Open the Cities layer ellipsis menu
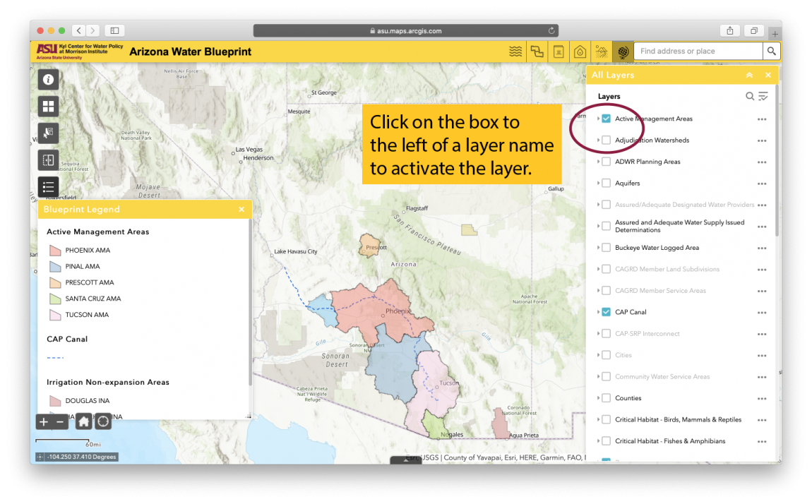Screen dimensions: 812x504 coord(762,354)
